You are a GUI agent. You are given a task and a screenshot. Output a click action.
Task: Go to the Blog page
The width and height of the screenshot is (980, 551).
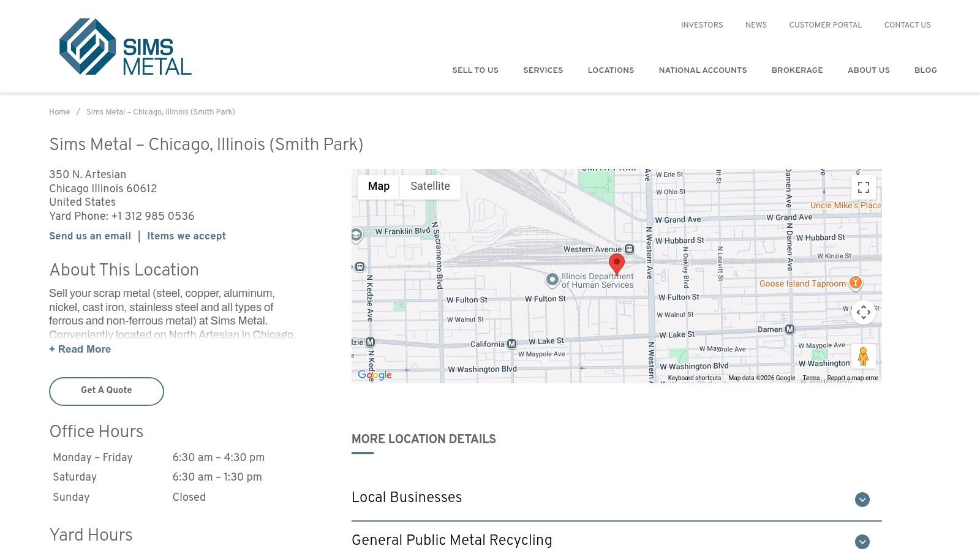[x=925, y=70]
